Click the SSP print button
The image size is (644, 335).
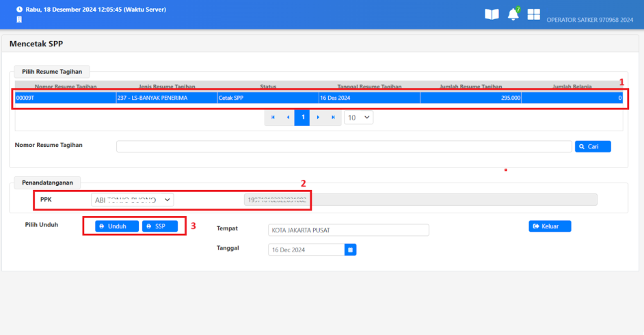click(x=160, y=226)
